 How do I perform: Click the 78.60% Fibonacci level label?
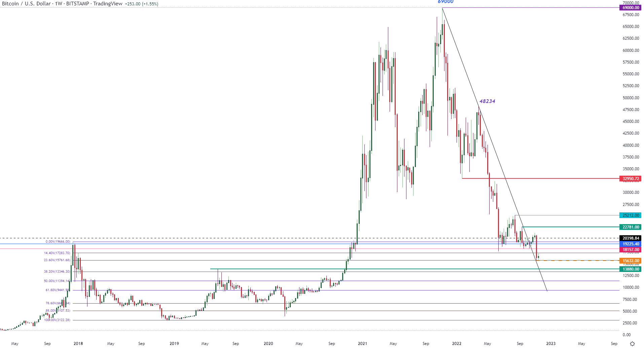click(x=58, y=303)
